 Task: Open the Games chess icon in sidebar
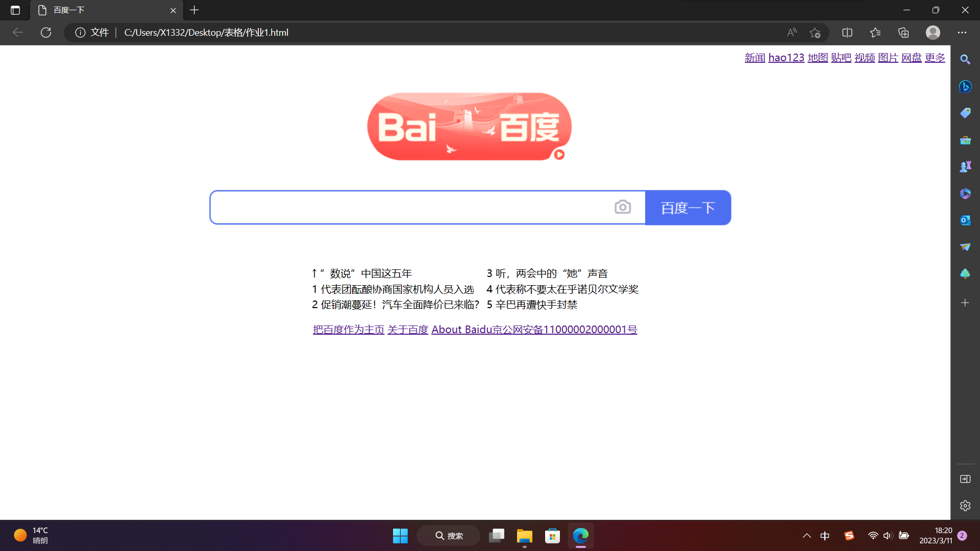pos(965,167)
